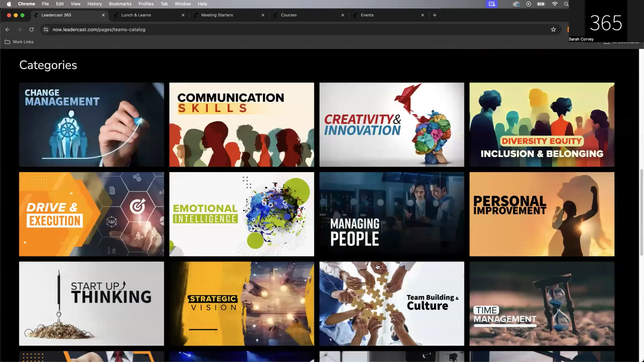Click the Wi-Fi status icon
This screenshot has height=362, width=644.
pos(555,4)
